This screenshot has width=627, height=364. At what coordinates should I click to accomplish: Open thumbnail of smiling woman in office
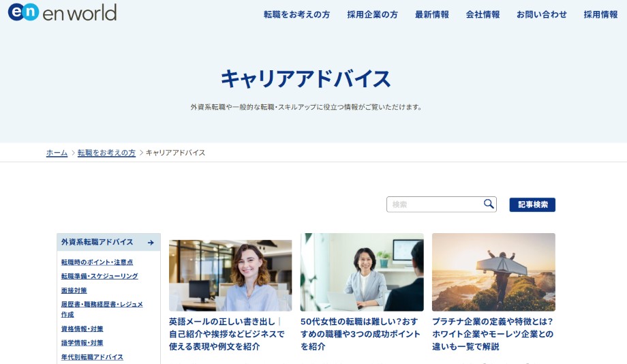click(x=230, y=275)
